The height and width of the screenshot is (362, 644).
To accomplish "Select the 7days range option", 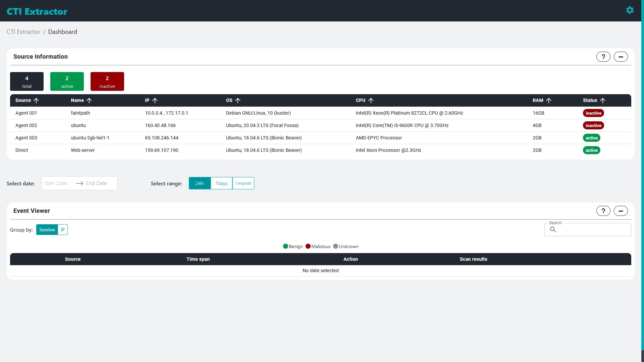I will 221,183.
